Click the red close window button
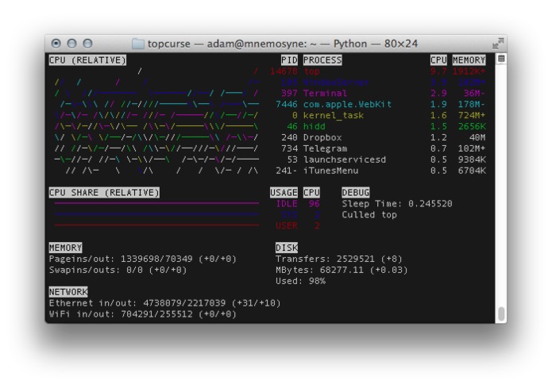This screenshot has height=392, width=552. pos(56,44)
